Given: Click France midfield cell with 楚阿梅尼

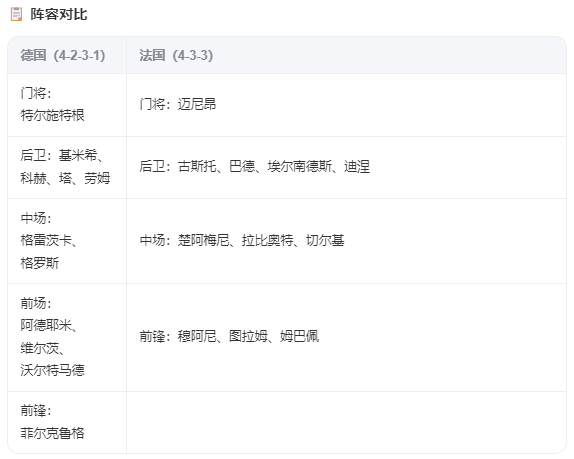Looking at the screenshot, I should [x=346, y=241].
